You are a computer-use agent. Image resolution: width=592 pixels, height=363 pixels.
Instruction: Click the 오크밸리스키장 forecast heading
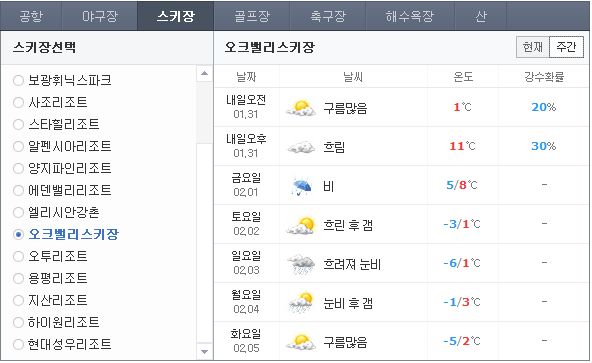270,47
